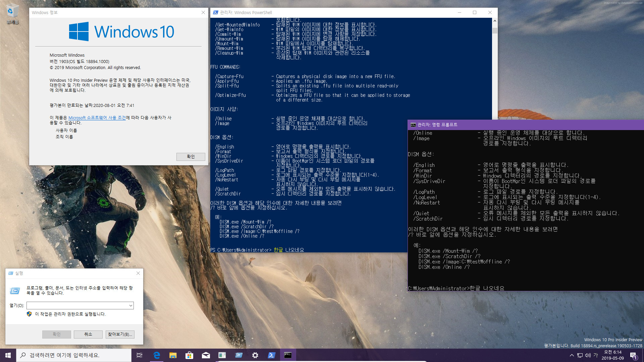
Task: Click 'DISM.exe /Online /?' in Command Prompt
Action: pos(444,267)
